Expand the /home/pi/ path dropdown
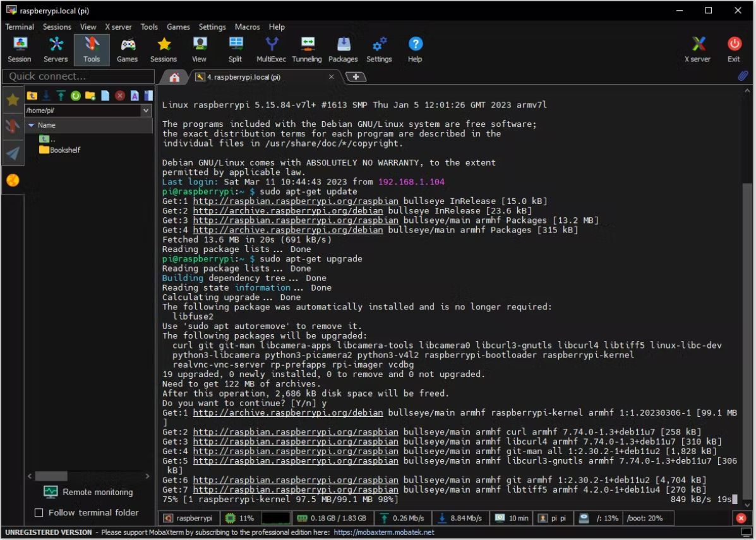 (146, 111)
